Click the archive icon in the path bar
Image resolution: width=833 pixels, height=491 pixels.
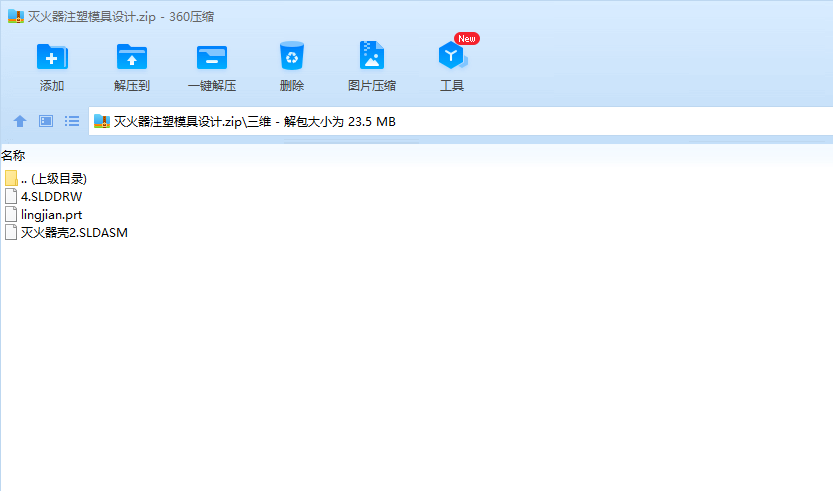(x=101, y=122)
